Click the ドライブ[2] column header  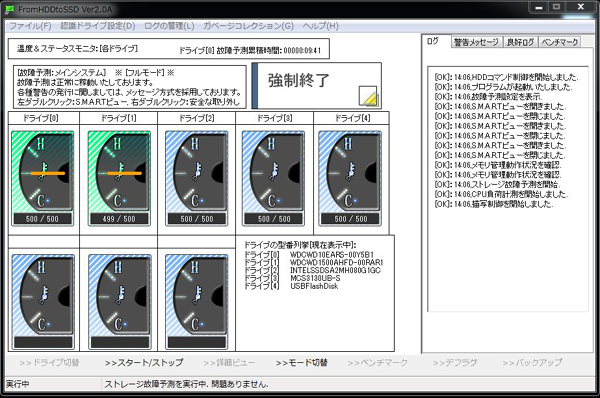pos(197,118)
